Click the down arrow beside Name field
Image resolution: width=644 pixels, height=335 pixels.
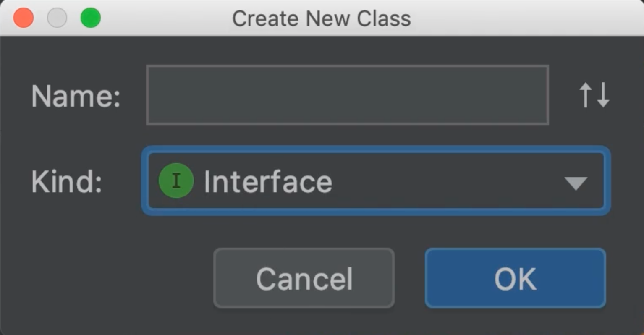[603, 95]
